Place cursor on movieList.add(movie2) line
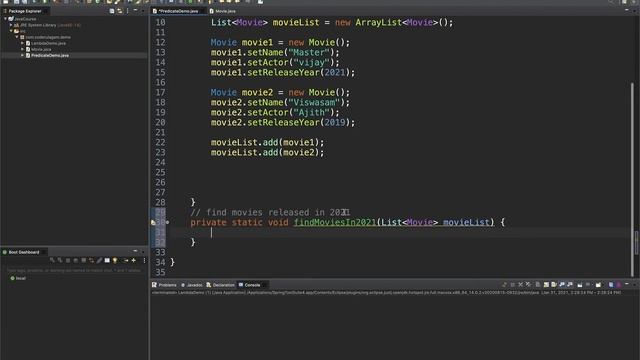The image size is (640, 360). point(267,152)
